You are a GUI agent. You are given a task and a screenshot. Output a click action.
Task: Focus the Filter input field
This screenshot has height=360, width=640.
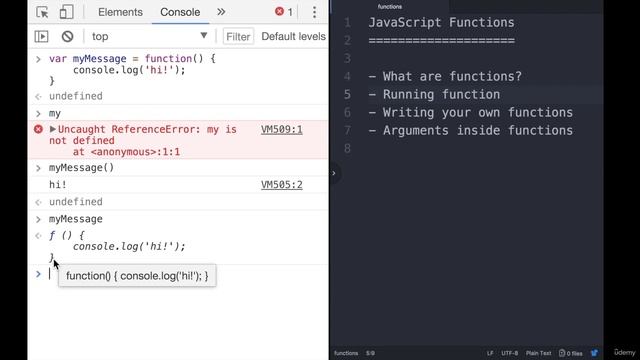click(x=238, y=36)
